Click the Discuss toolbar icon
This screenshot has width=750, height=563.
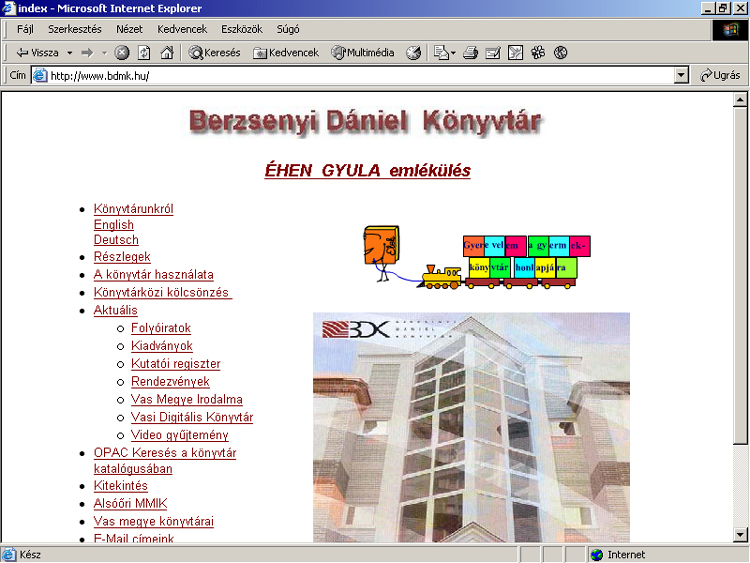point(515,53)
